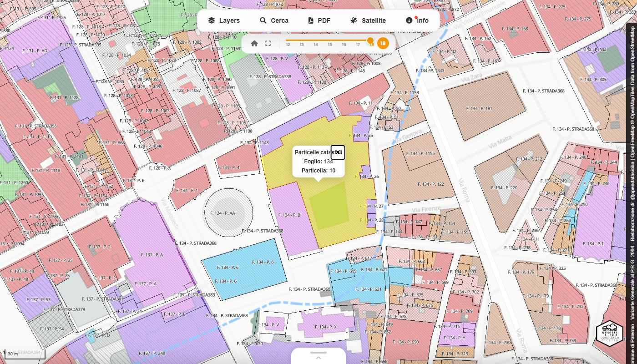Viewport: 637px width, 364px height.
Task: Click parcel label 'F. 134 - P. 305'
Action: tap(593, 80)
